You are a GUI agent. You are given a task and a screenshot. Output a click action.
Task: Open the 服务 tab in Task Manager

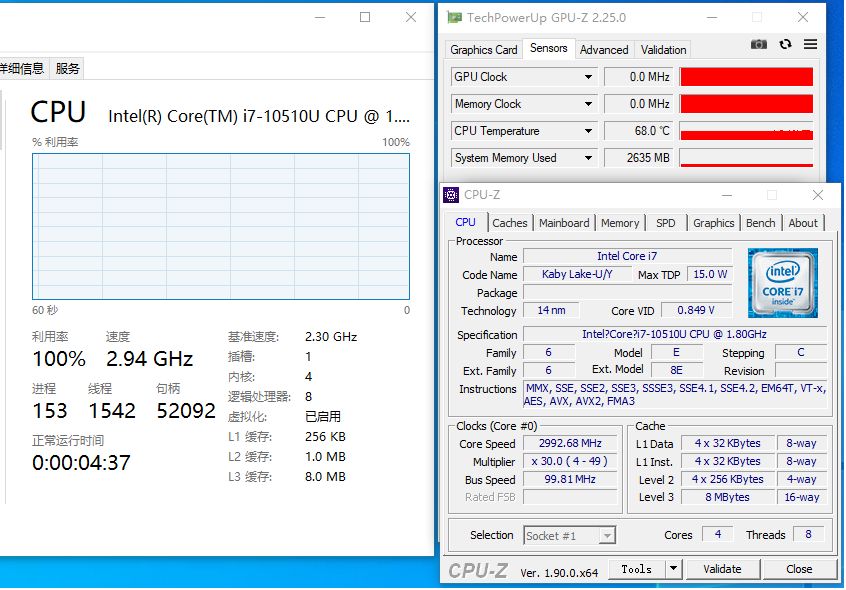click(67, 68)
